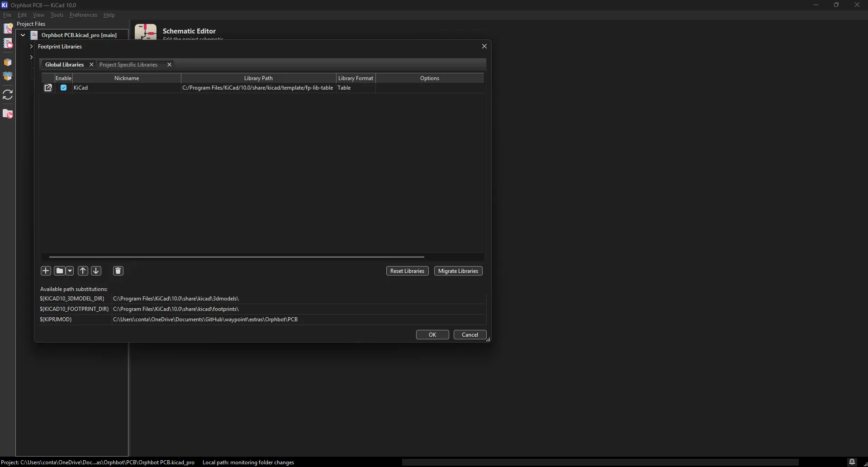Screen dimensions: 868x467
Task: Close the Footprint Libraries dialog
Action: point(484,46)
